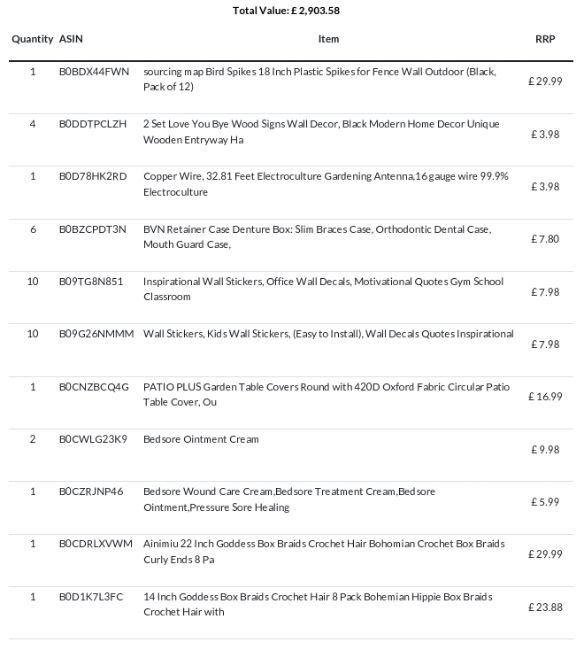Click the Item column header
This screenshot has width=584, height=650.
click(329, 39)
